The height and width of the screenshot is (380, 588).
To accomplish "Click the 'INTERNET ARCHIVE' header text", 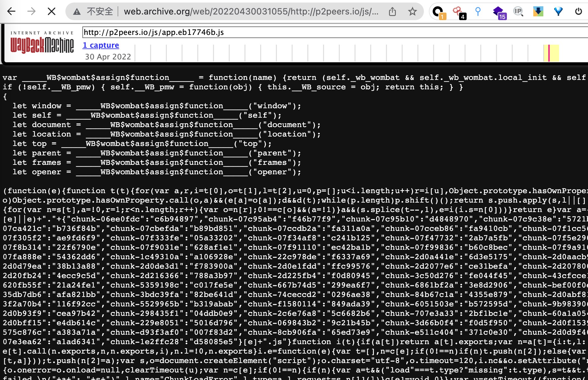I will pyautogui.click(x=42, y=33).
